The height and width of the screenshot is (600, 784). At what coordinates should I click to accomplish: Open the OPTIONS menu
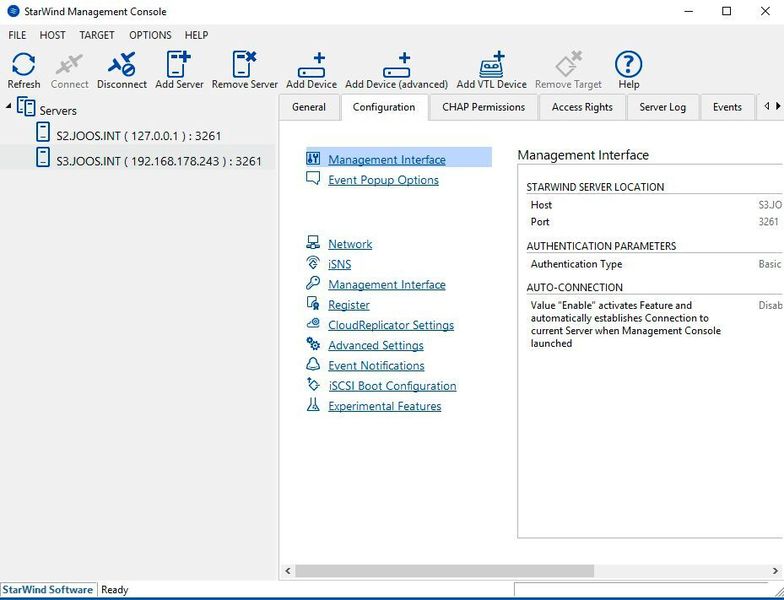150,35
